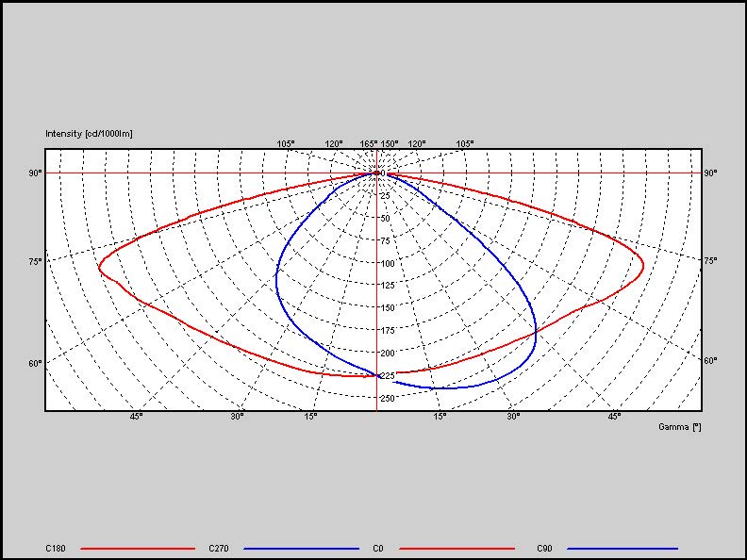This screenshot has height=560, width=747.
Task: Click the 25 intensity scale value
Action: click(386, 196)
